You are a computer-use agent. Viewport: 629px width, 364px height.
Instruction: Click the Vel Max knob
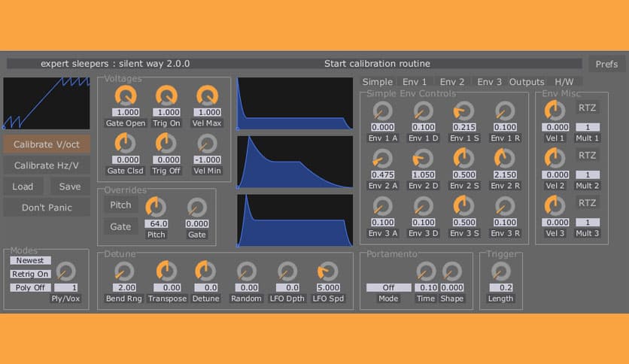tap(207, 96)
